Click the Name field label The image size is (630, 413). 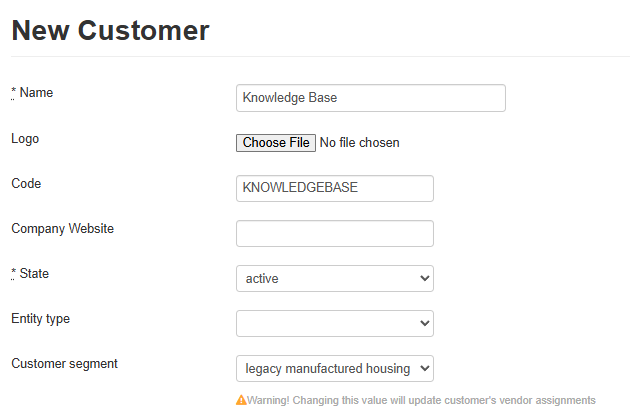(x=36, y=93)
